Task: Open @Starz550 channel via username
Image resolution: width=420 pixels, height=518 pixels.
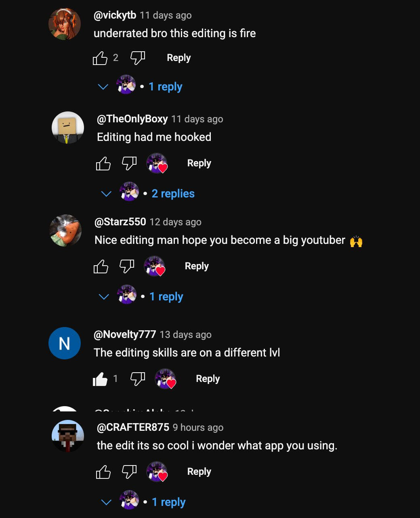Action: [x=120, y=222]
